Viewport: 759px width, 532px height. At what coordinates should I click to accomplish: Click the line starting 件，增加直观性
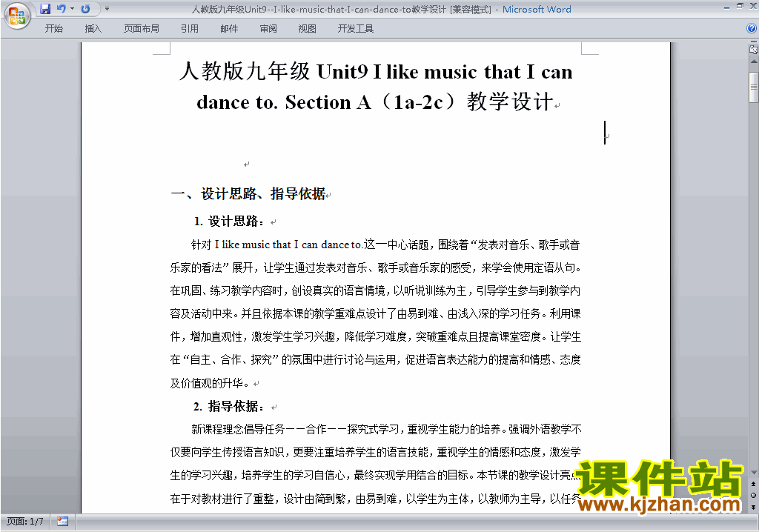375,336
